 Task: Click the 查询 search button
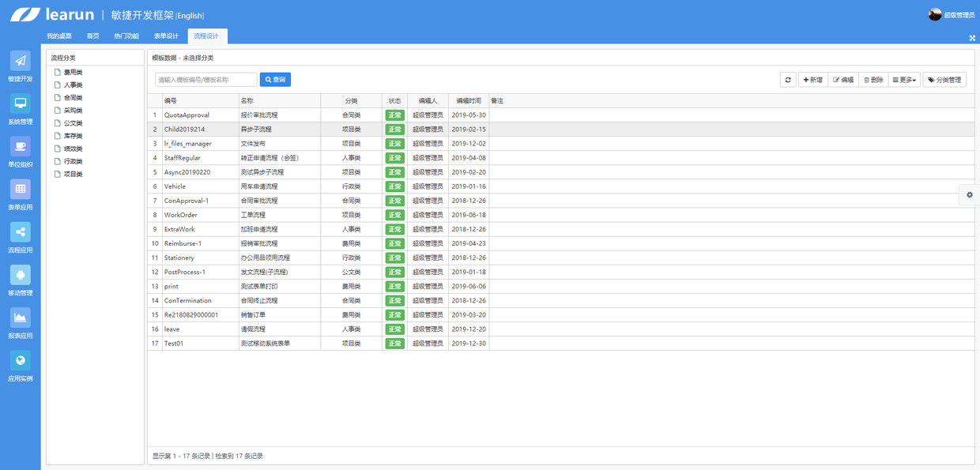pyautogui.click(x=275, y=80)
